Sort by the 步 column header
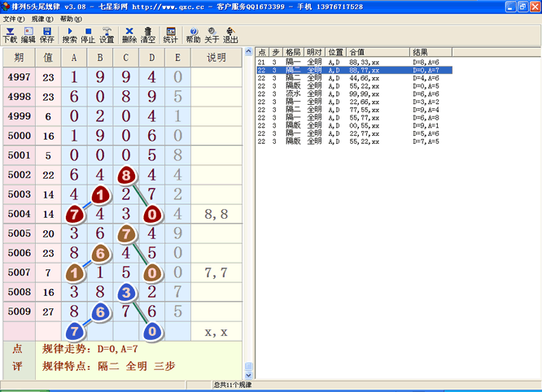The image size is (542, 392). [276, 52]
